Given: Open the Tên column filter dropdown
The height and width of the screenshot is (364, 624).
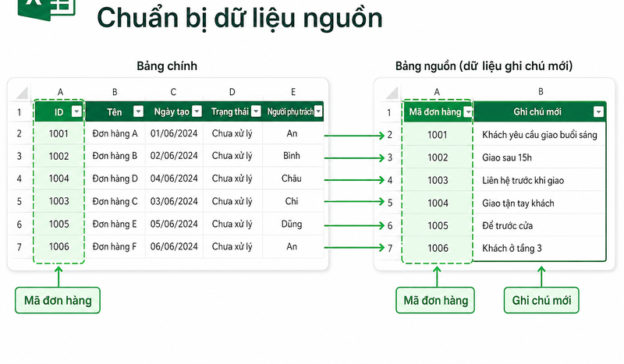Looking at the screenshot, I should point(138,111).
